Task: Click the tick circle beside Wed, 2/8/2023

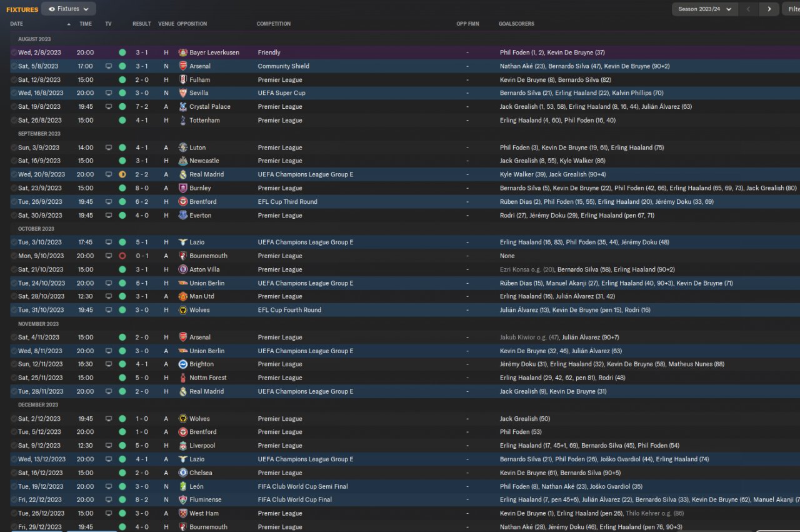Action: 14,53
